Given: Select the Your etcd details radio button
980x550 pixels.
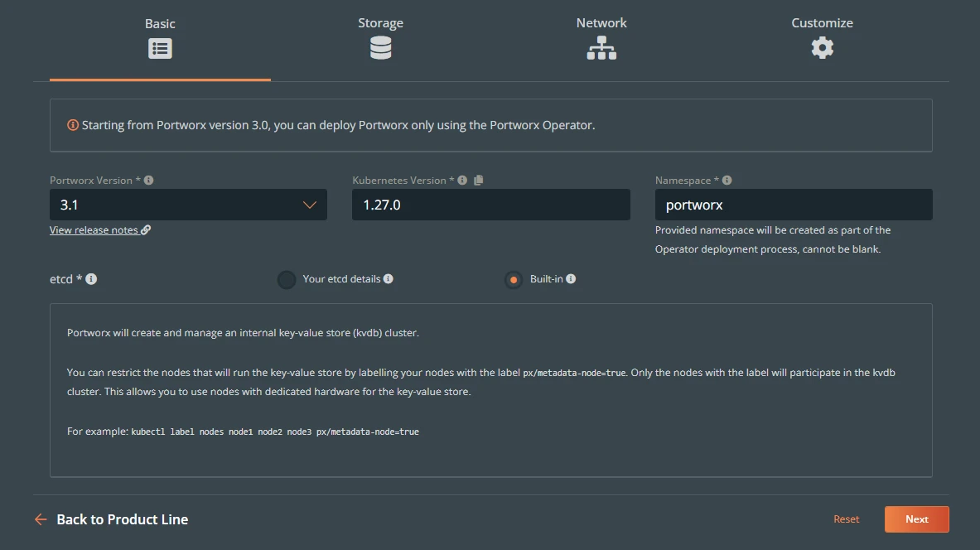Looking at the screenshot, I should click(287, 279).
